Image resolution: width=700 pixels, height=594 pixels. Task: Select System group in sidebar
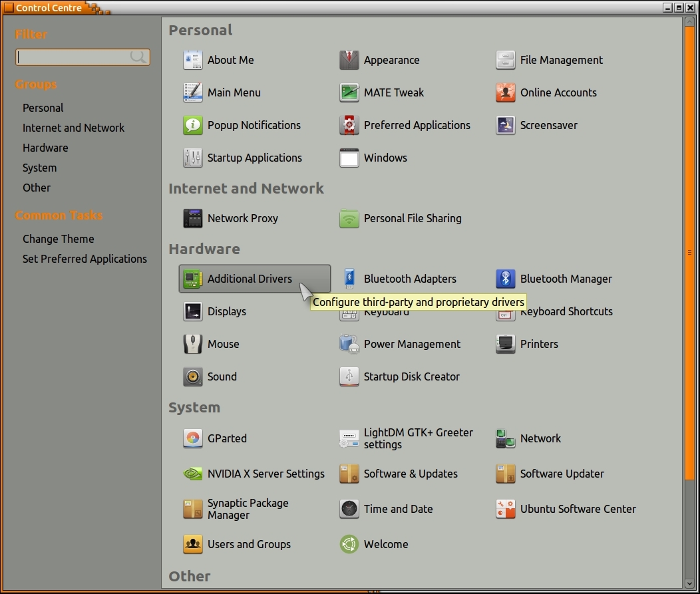(40, 168)
